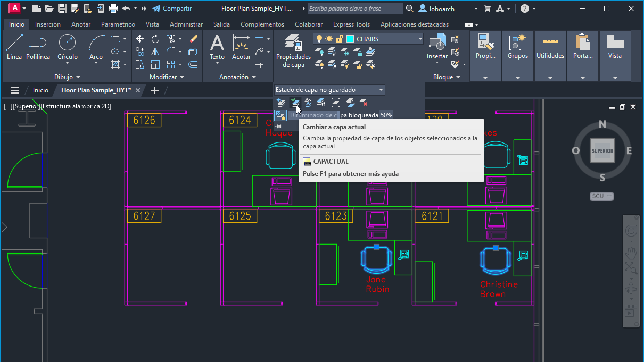Toggle the CHAIRS layer padlock

(x=340, y=39)
